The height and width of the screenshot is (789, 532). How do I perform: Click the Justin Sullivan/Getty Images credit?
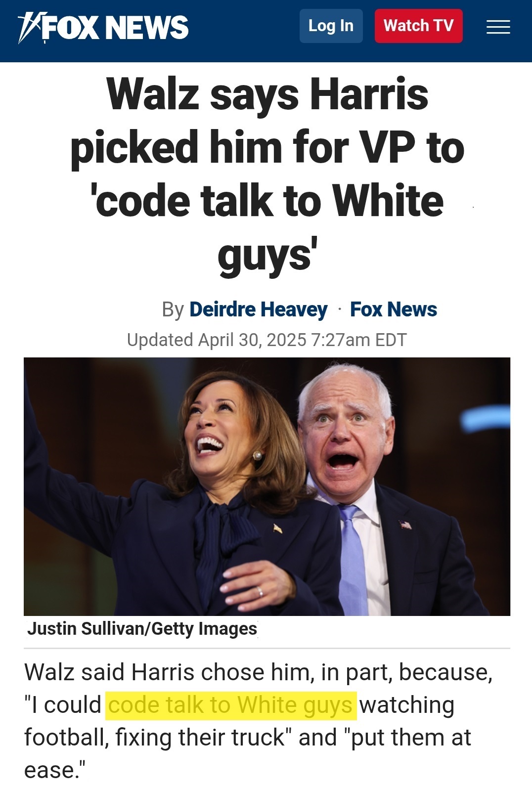point(142,629)
